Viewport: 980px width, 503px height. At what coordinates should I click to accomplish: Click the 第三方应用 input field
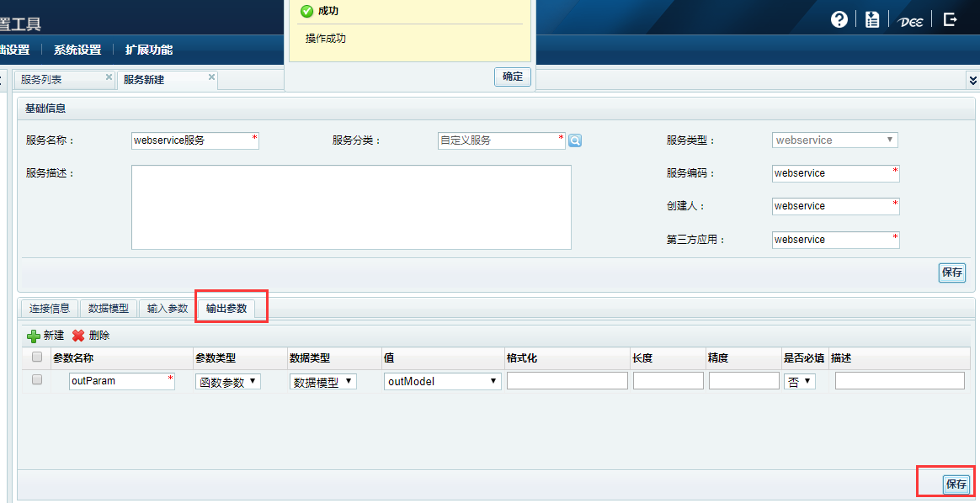pyautogui.click(x=836, y=240)
